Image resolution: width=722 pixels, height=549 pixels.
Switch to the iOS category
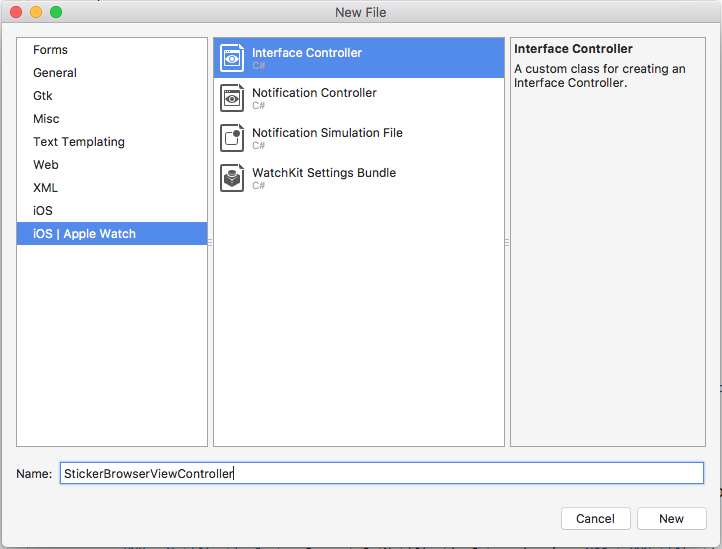[x=43, y=211]
